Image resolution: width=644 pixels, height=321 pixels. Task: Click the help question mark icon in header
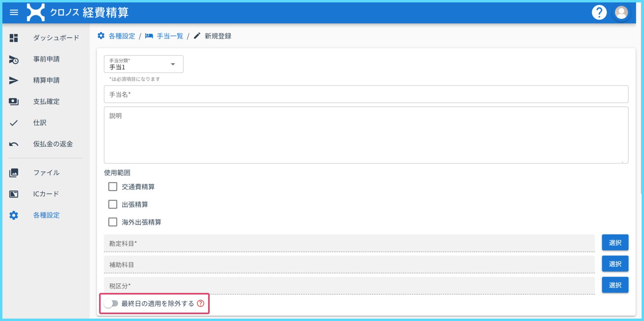click(x=599, y=12)
